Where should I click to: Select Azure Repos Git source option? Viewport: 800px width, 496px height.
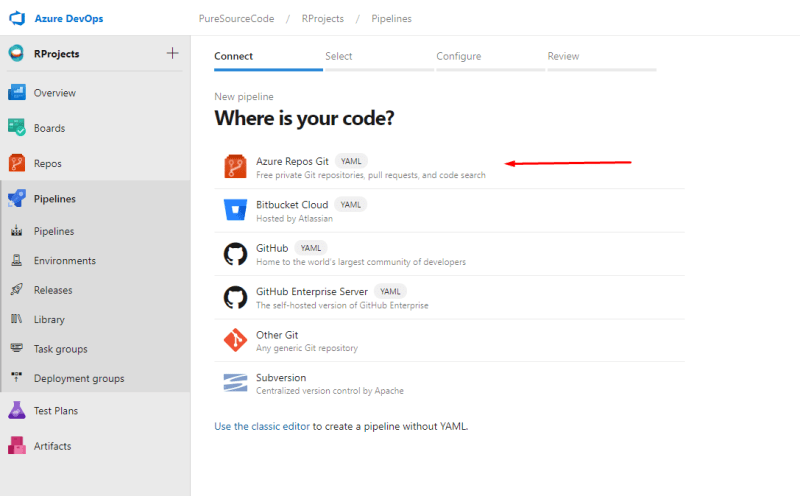tap(449, 167)
